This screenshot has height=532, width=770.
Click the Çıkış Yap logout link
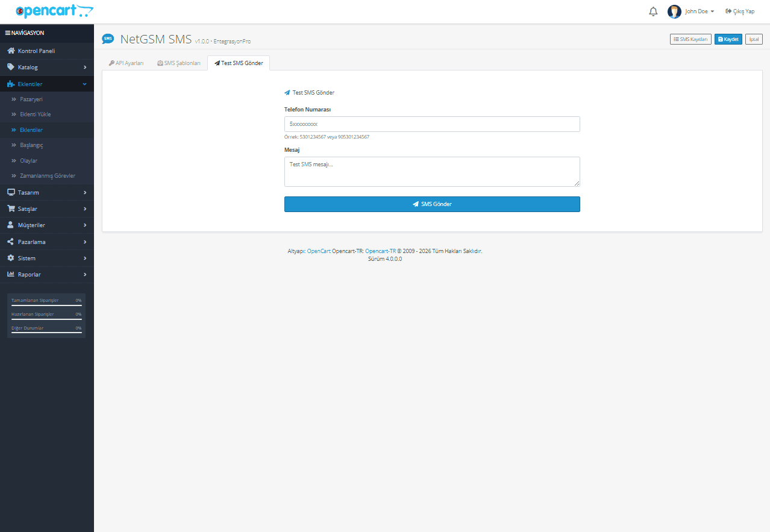(740, 11)
